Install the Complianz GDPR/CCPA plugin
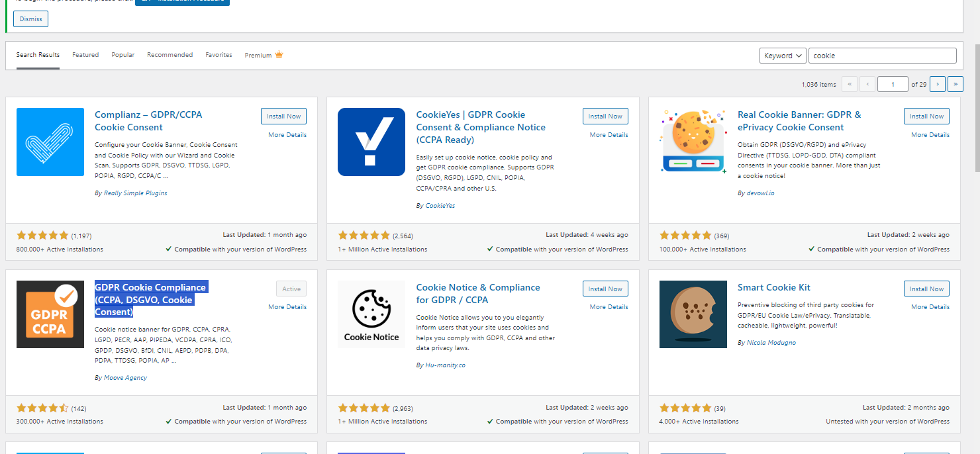Image resolution: width=980 pixels, height=454 pixels. tap(284, 116)
